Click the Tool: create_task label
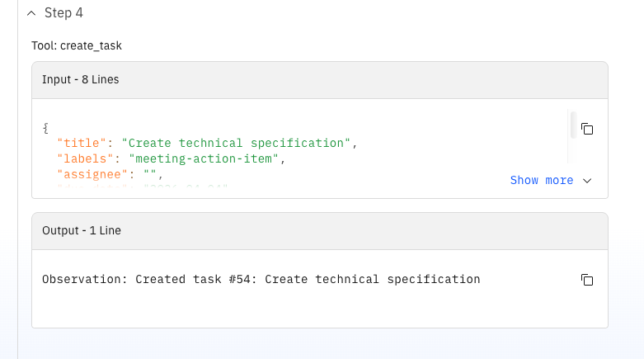This screenshot has height=359, width=644. point(82,45)
